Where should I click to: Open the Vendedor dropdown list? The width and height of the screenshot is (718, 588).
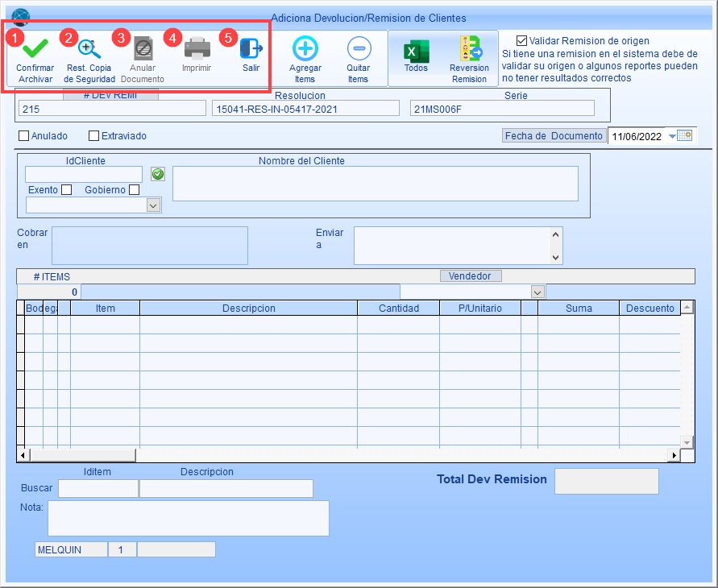(537, 292)
